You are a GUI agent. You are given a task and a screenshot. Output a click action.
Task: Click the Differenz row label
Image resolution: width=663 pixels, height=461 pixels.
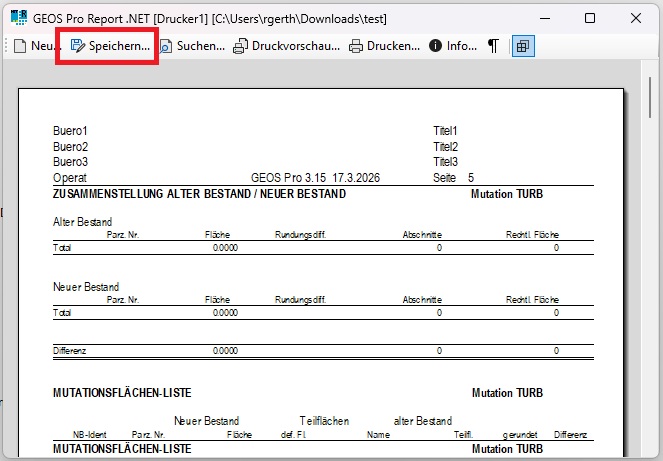point(70,351)
